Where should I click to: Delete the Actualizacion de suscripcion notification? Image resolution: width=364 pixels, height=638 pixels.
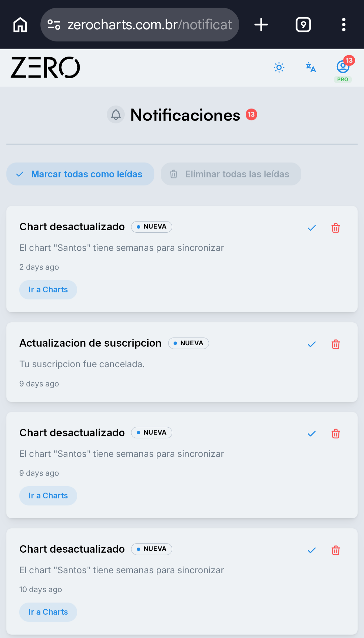(x=336, y=344)
